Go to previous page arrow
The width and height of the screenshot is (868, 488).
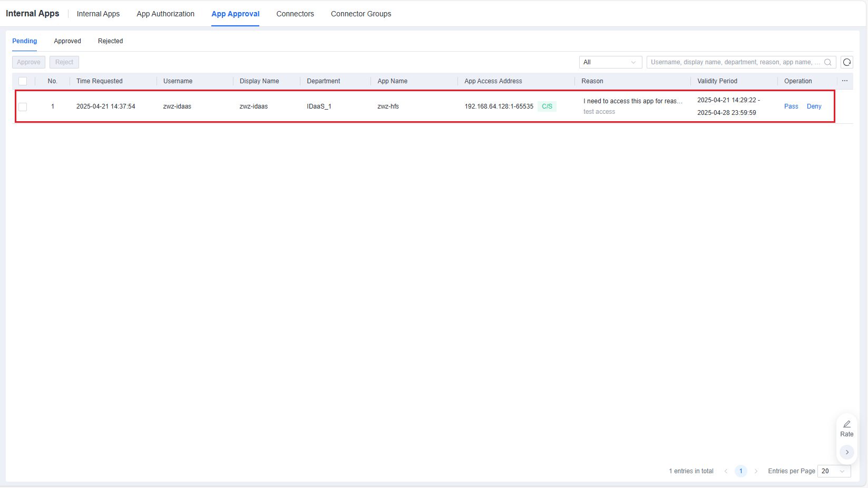coord(726,471)
